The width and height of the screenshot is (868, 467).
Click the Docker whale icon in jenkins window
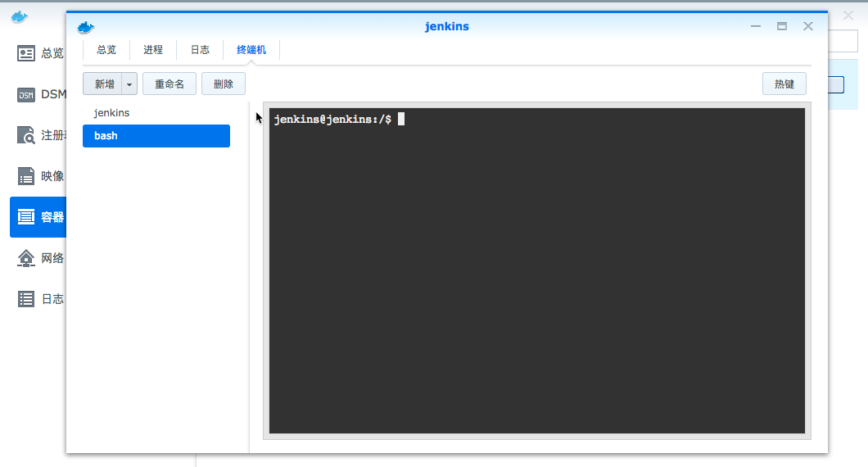pyautogui.click(x=86, y=26)
